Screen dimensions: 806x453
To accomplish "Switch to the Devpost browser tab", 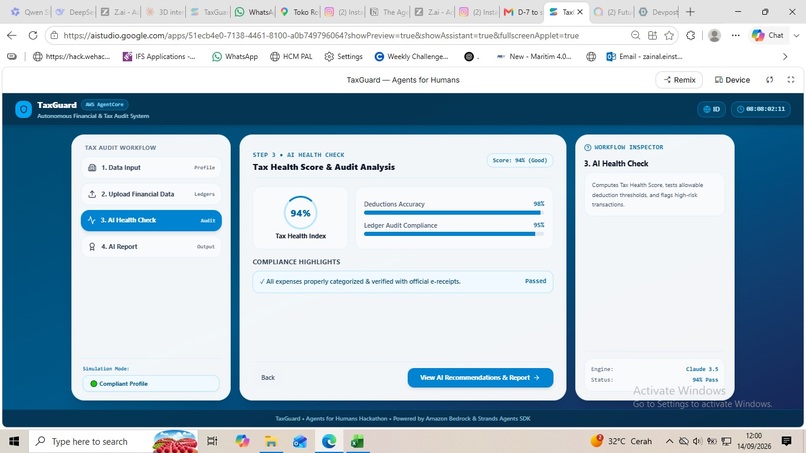I will tap(657, 12).
